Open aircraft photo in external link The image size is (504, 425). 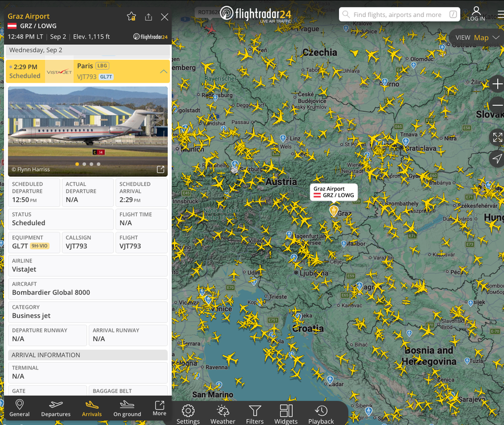pyautogui.click(x=160, y=169)
